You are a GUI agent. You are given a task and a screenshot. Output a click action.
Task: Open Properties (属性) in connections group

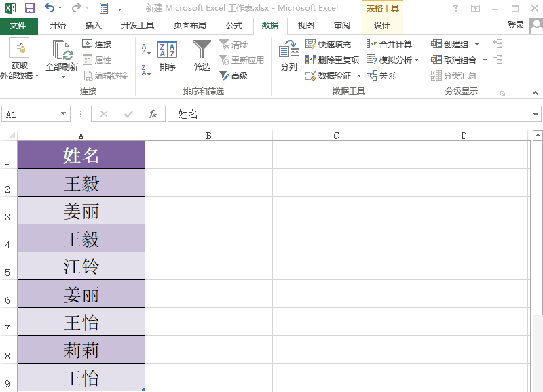[97, 60]
